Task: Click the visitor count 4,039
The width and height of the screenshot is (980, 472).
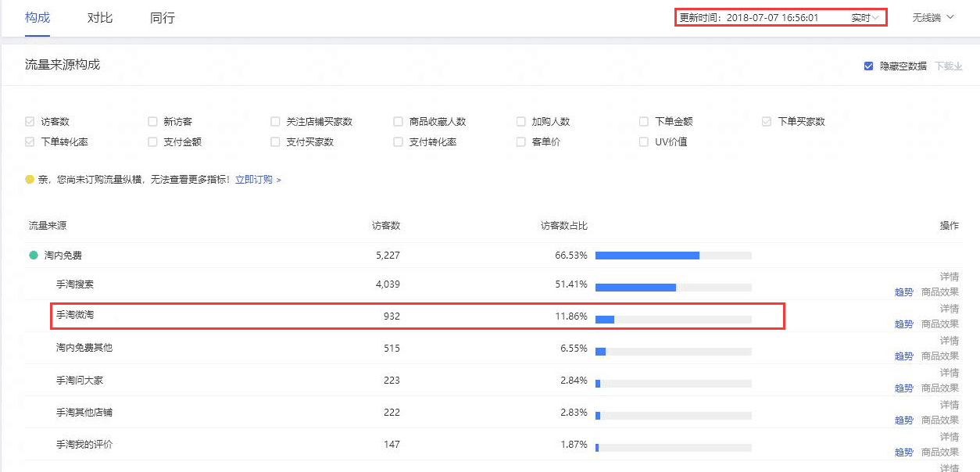Action: click(x=388, y=284)
